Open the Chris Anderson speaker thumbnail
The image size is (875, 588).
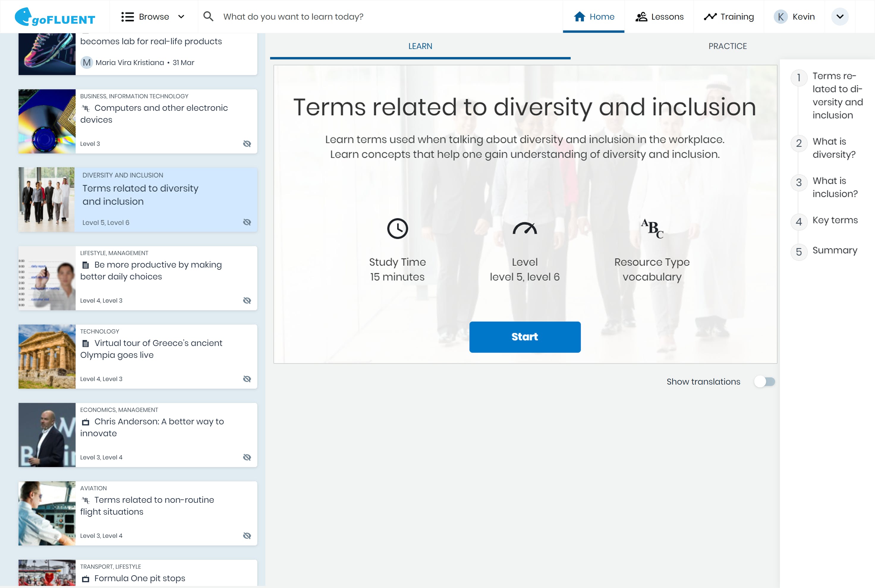[47, 435]
